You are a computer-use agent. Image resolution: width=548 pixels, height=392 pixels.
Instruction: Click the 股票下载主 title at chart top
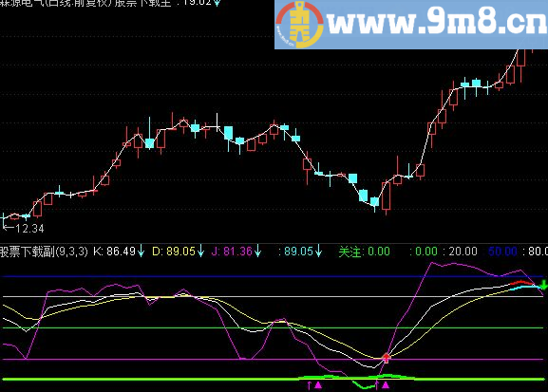pos(142,3)
